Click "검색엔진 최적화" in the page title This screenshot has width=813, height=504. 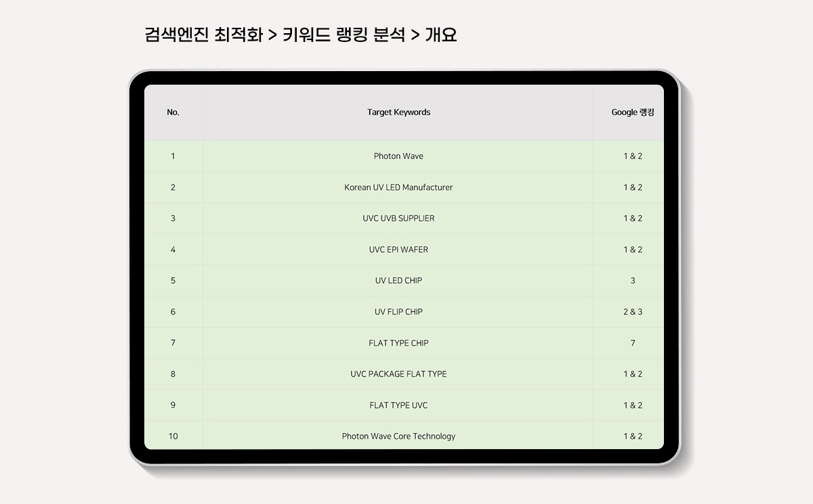pyautogui.click(x=203, y=35)
